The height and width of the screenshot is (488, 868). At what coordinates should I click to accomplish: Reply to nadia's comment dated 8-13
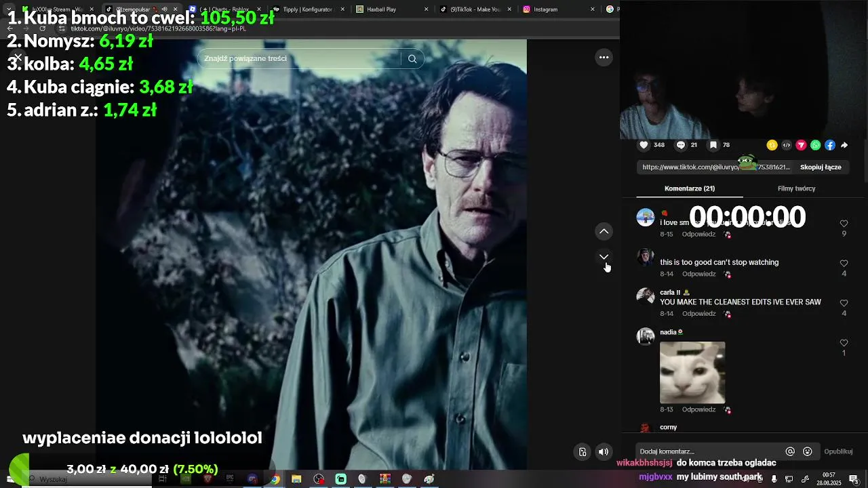pos(698,410)
